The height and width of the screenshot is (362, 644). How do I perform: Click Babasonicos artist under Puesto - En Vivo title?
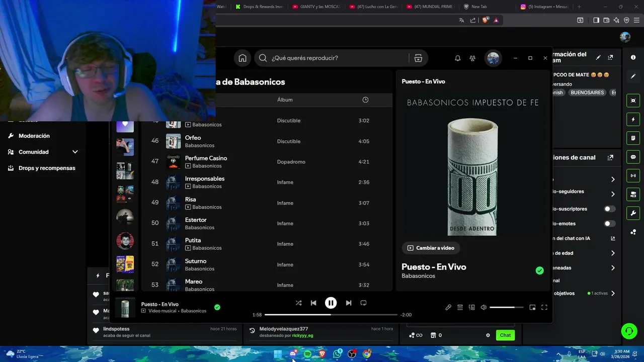pos(419,276)
